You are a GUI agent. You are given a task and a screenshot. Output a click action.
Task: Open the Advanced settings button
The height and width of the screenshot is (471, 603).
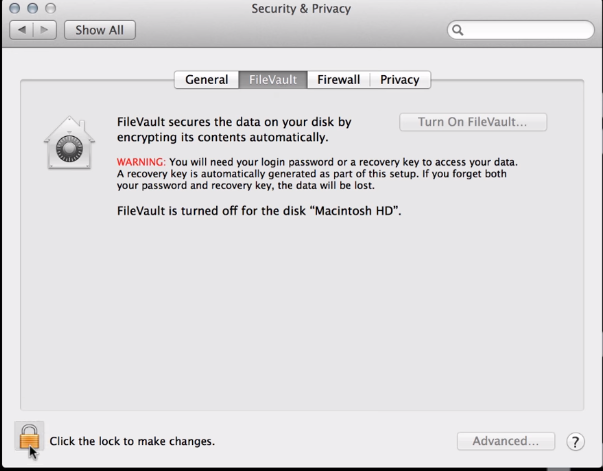pyautogui.click(x=506, y=441)
